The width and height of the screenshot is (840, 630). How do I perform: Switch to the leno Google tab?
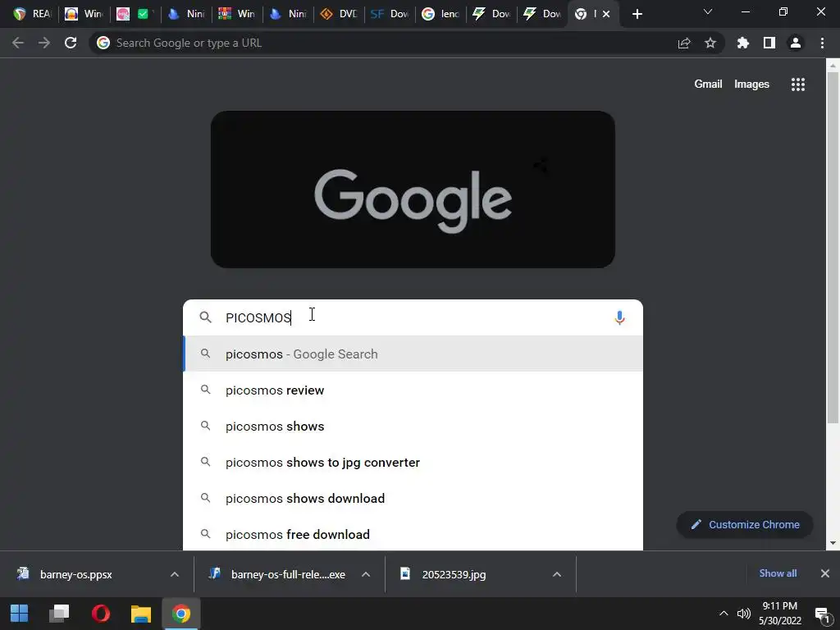(441, 14)
